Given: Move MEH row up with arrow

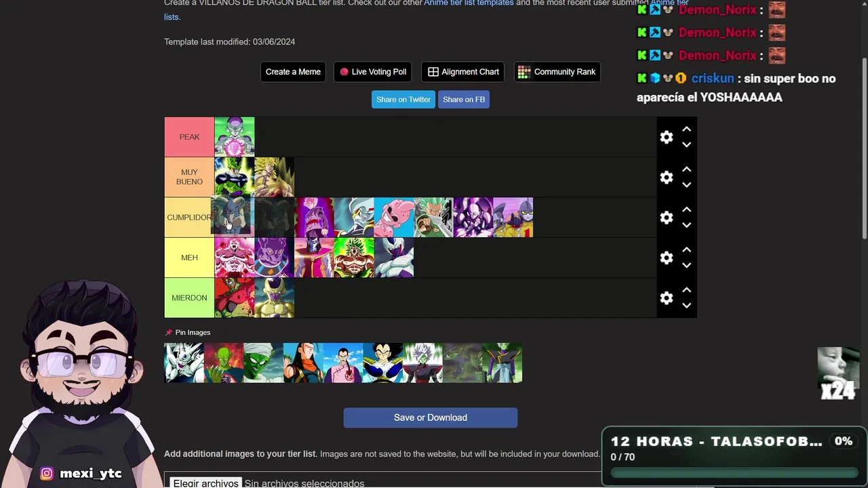Looking at the screenshot, I should click(x=686, y=249).
